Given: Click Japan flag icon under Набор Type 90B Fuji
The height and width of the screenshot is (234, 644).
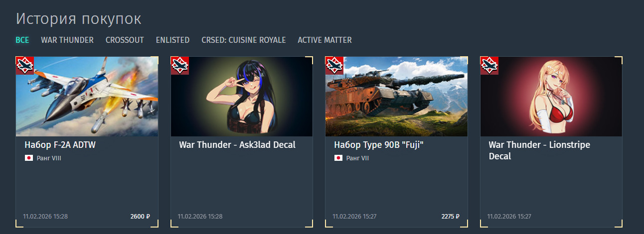Looking at the screenshot, I should click(338, 158).
